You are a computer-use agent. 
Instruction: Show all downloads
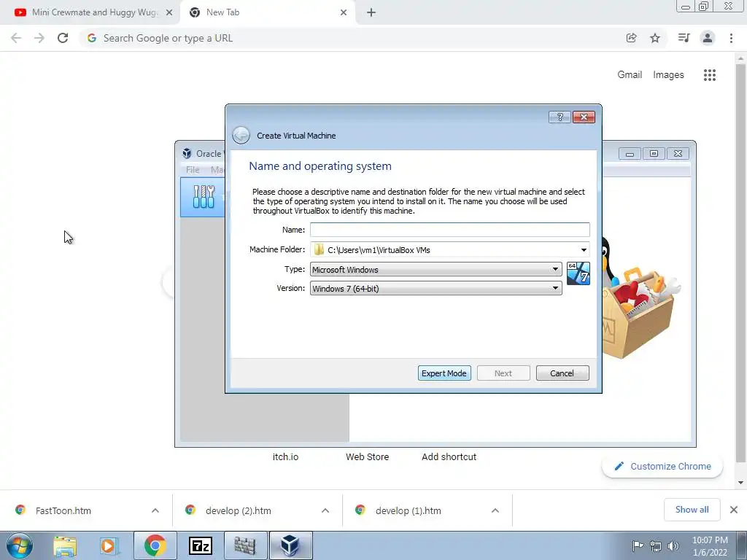point(692,510)
